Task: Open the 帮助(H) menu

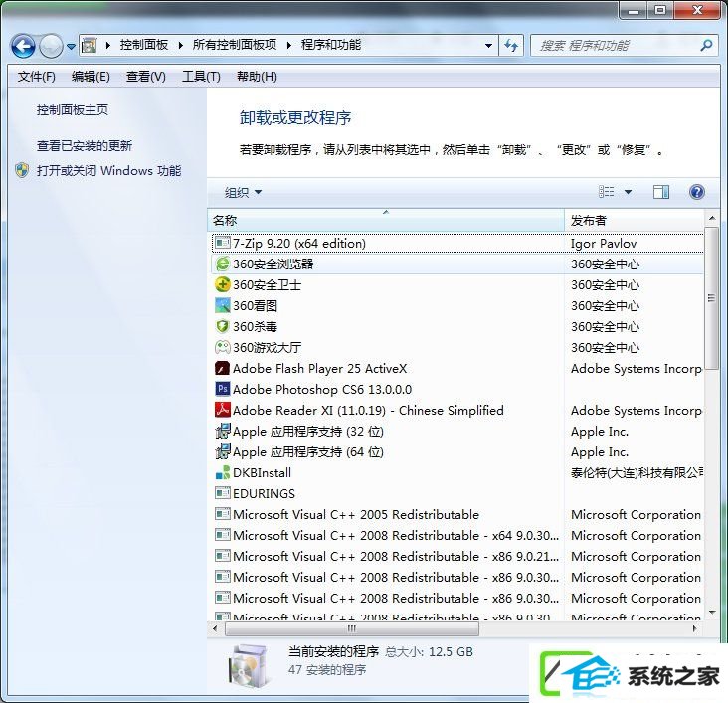Action: [257, 77]
